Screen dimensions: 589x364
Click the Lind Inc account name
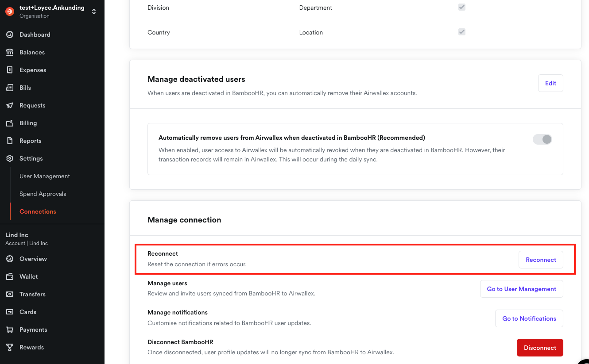click(17, 235)
